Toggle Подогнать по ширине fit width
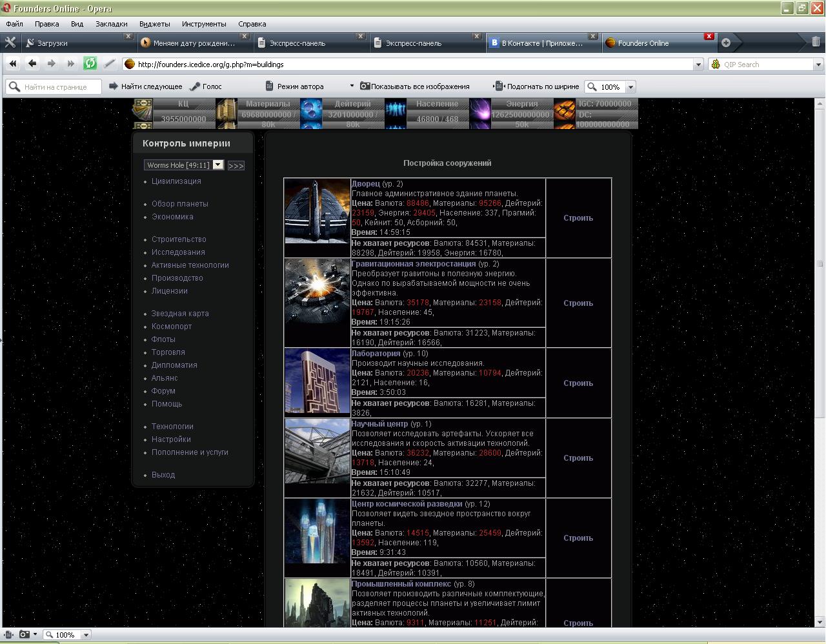Image resolution: width=826 pixels, height=644 pixels. coord(536,86)
